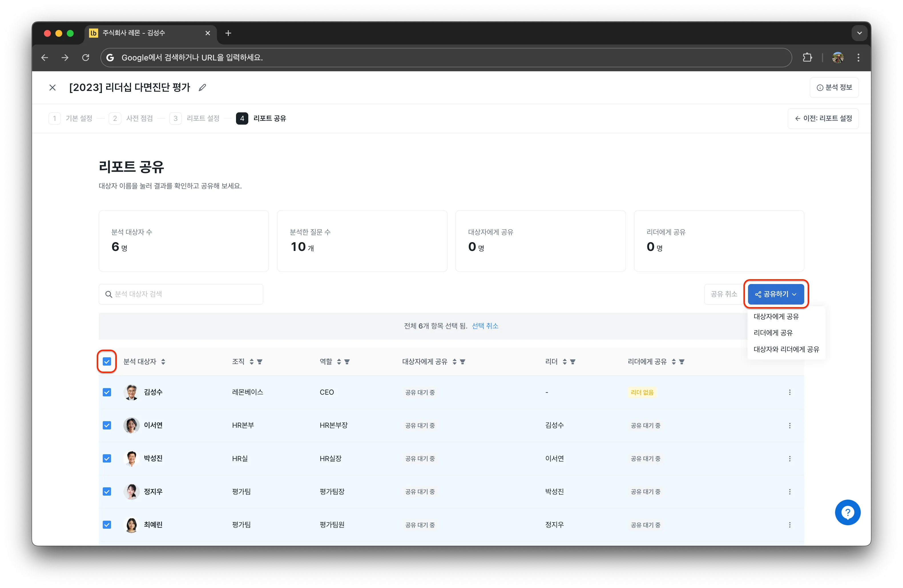Click the 공유 취소 button
Viewport: 903px width, 588px height.
pyautogui.click(x=723, y=294)
